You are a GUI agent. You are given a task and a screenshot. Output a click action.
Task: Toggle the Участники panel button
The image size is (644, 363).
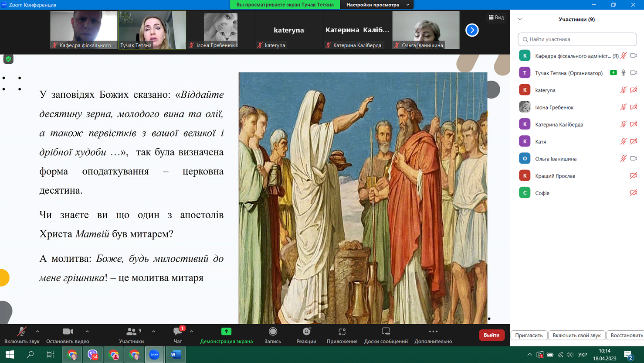[132, 335]
